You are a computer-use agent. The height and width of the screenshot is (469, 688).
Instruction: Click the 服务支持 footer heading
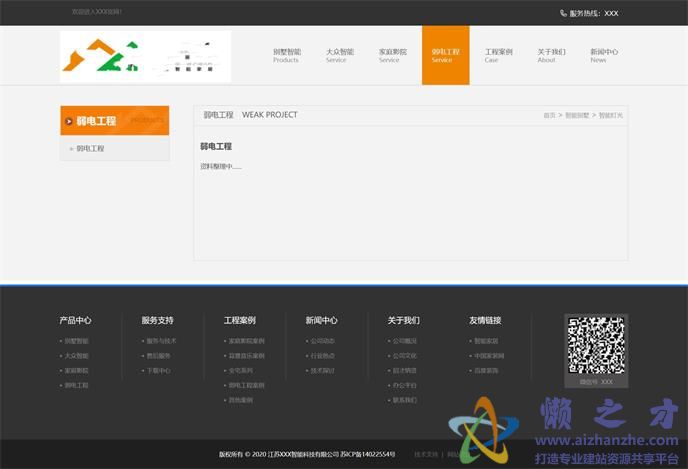158,320
